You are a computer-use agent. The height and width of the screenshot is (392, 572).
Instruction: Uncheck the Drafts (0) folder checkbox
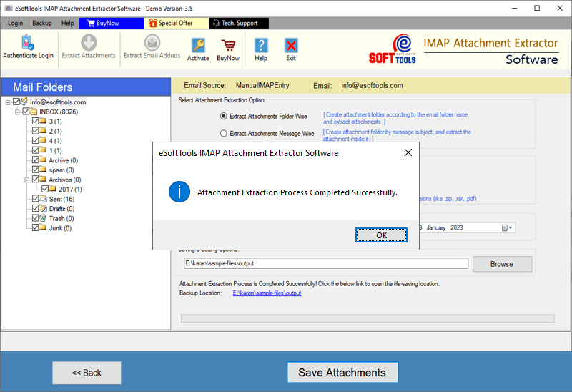pyautogui.click(x=36, y=209)
